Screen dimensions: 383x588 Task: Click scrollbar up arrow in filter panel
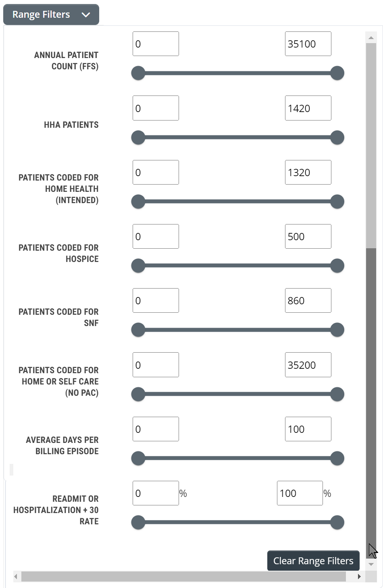371,37
